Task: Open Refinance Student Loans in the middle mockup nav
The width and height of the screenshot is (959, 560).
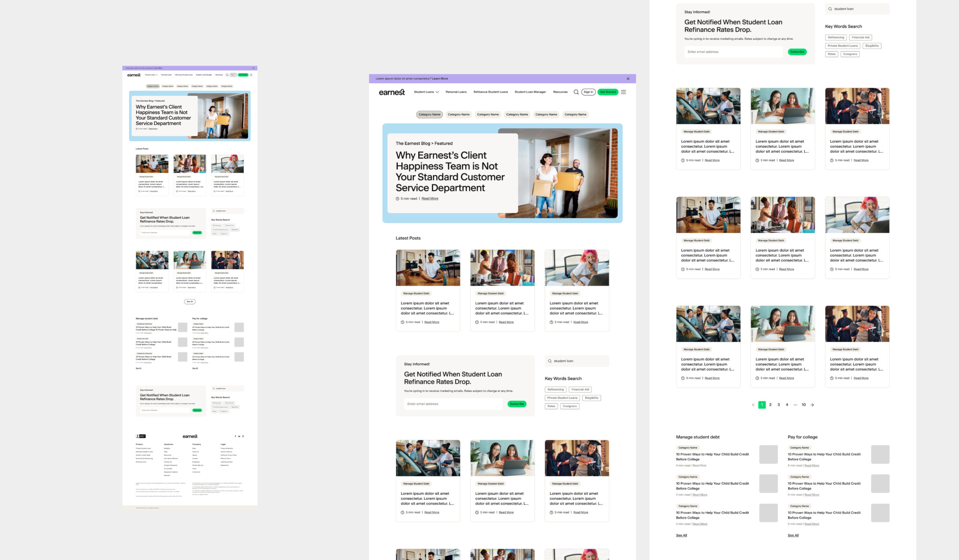Action: 490,92
